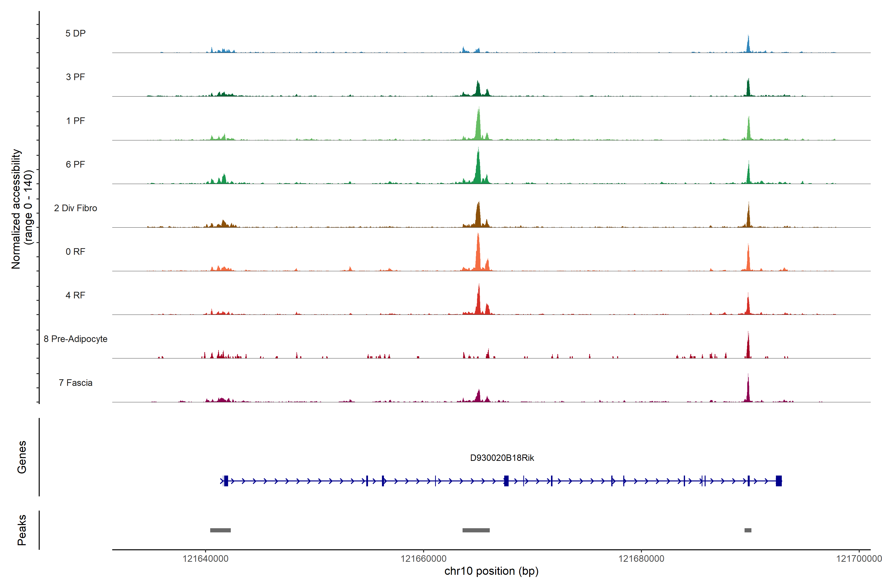Click the rightmost small gray peak bar
Screen dimensions: 882x588
pos(748,530)
